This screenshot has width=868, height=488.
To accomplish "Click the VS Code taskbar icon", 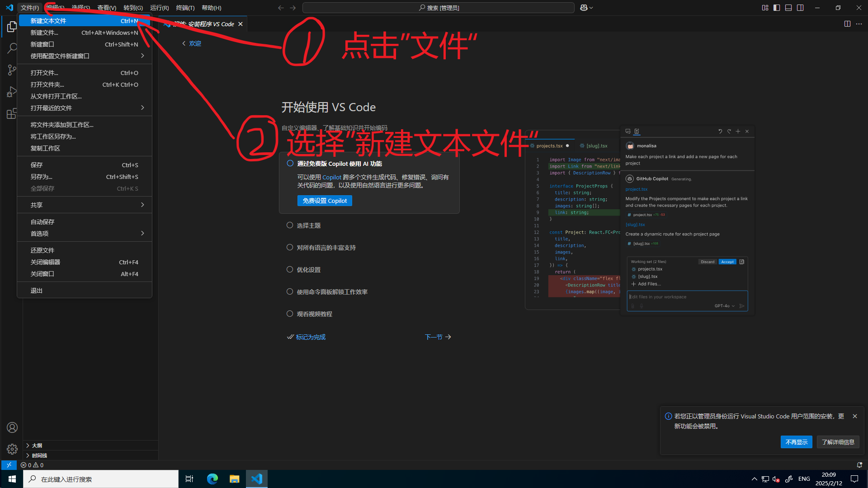I will (x=257, y=479).
